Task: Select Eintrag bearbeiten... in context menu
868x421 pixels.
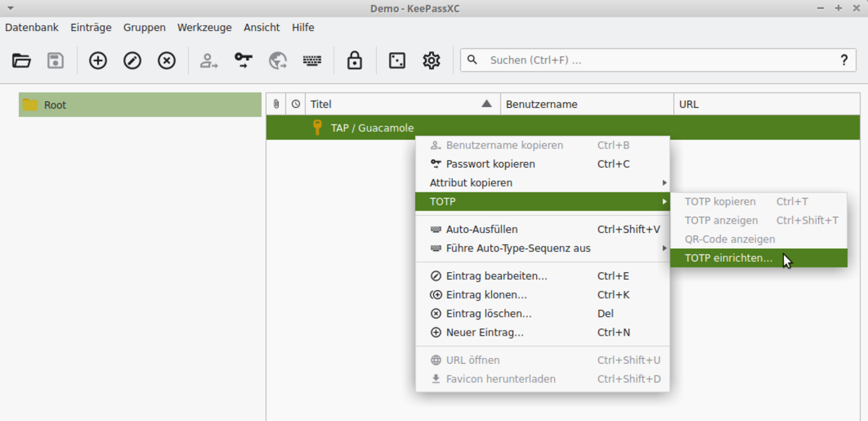Action: point(496,276)
